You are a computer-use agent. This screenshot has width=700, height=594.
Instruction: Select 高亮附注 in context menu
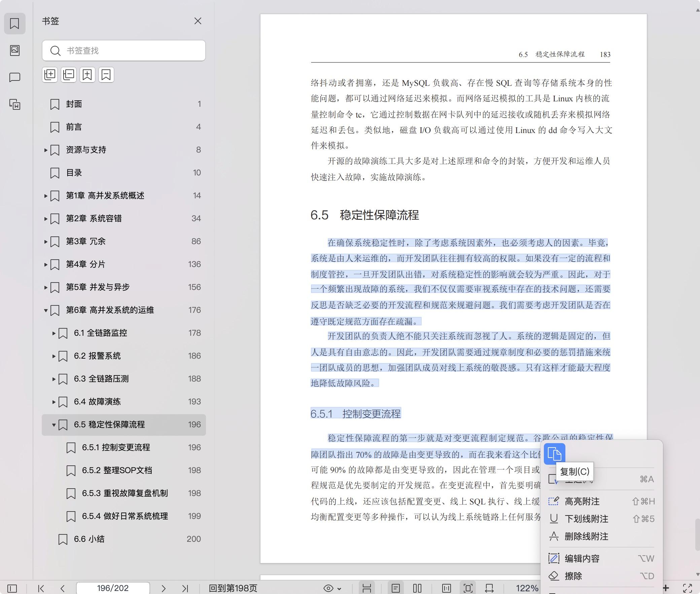pyautogui.click(x=582, y=501)
